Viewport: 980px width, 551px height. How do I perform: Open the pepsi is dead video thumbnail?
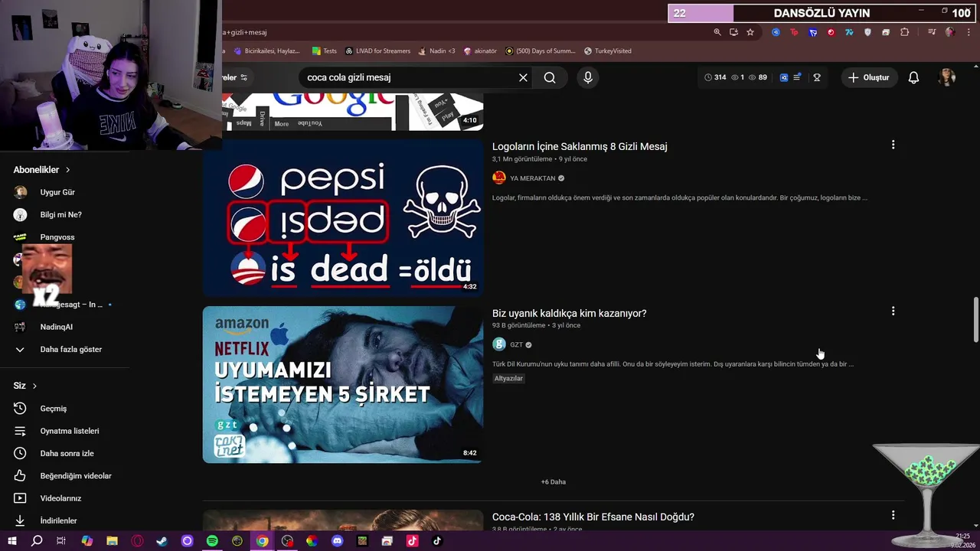(x=343, y=218)
